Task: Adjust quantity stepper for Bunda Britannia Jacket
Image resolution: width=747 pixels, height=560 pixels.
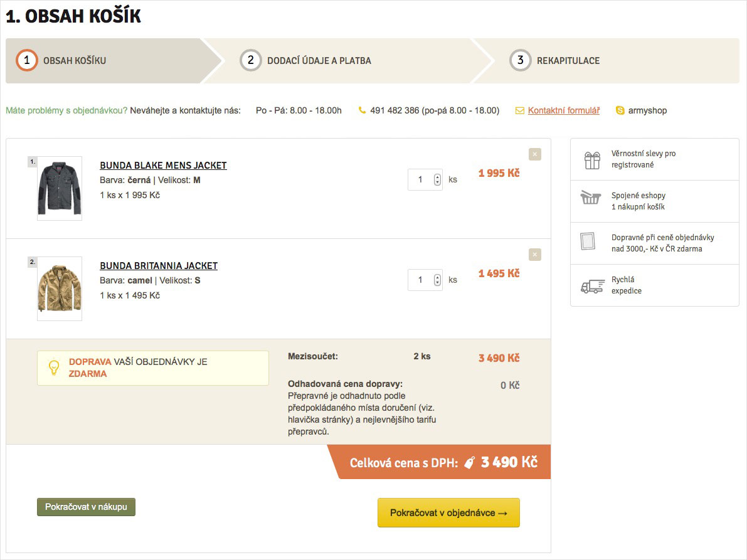Action: pos(437,280)
